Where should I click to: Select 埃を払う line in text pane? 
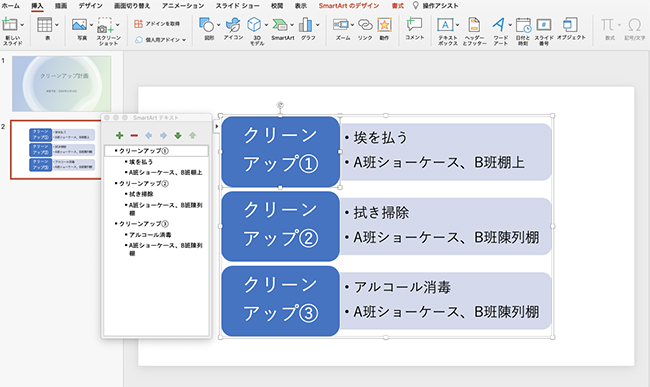click(x=141, y=162)
